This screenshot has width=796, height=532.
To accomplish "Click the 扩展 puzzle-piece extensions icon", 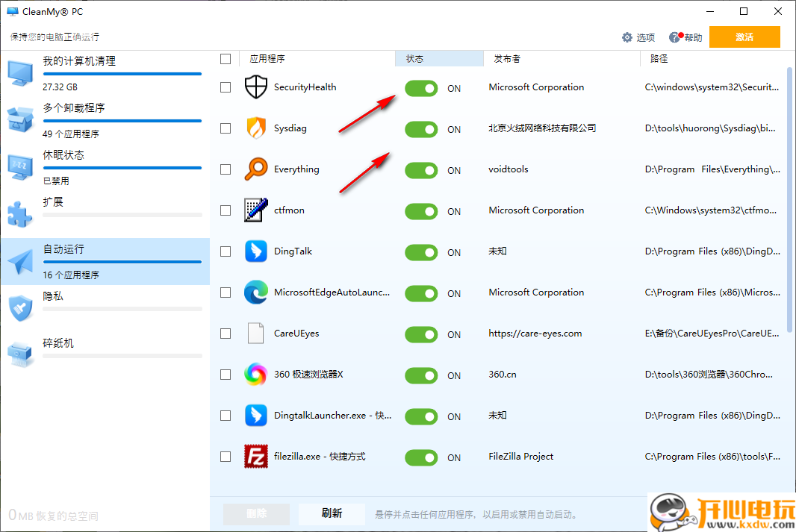I will 19,213.
